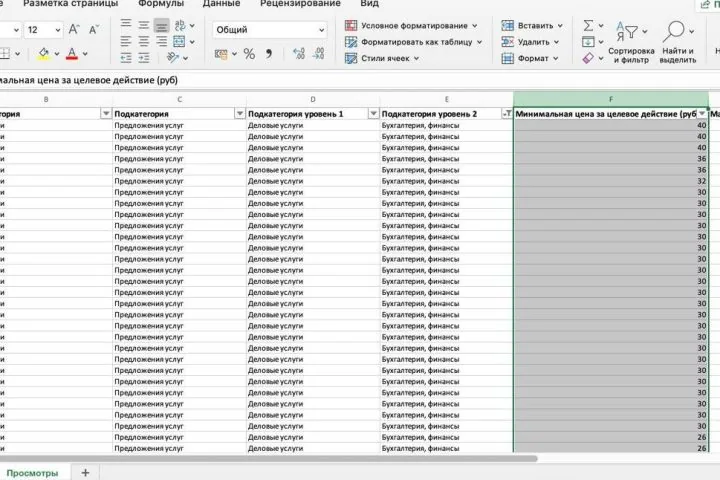The width and height of the screenshot is (720, 480).
Task: Center cell text horizontally
Action: tap(144, 41)
